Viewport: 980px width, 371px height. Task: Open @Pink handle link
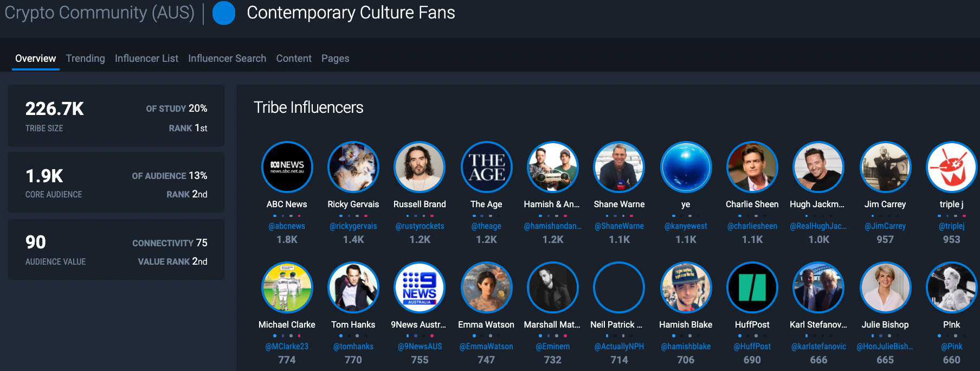click(x=951, y=347)
